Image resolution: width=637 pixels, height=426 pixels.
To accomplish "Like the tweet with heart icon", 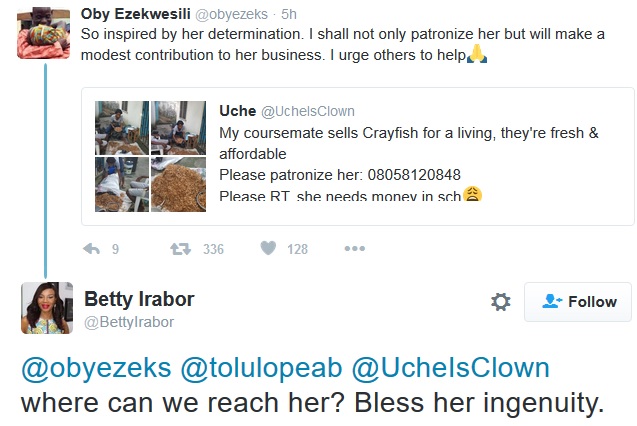I will click(266, 249).
